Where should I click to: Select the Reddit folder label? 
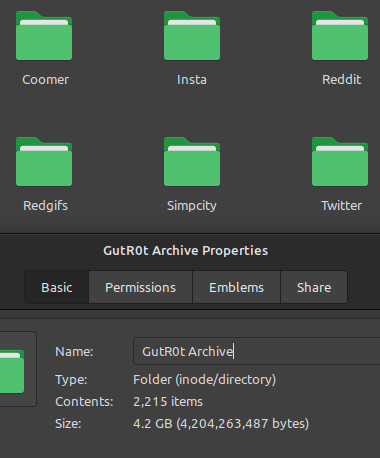342,80
